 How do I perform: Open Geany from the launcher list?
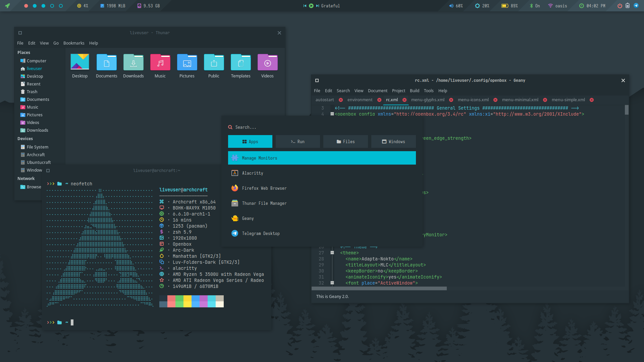(248, 219)
